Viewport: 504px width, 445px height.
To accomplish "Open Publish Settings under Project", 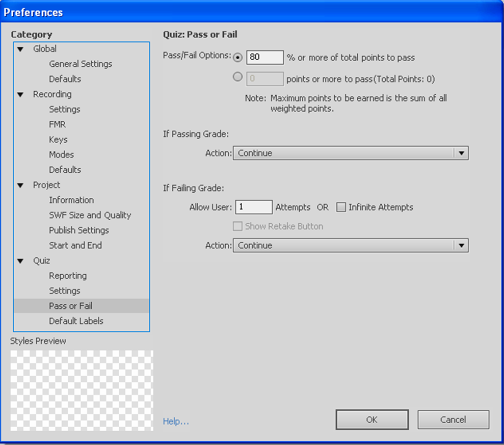I will coord(78,230).
